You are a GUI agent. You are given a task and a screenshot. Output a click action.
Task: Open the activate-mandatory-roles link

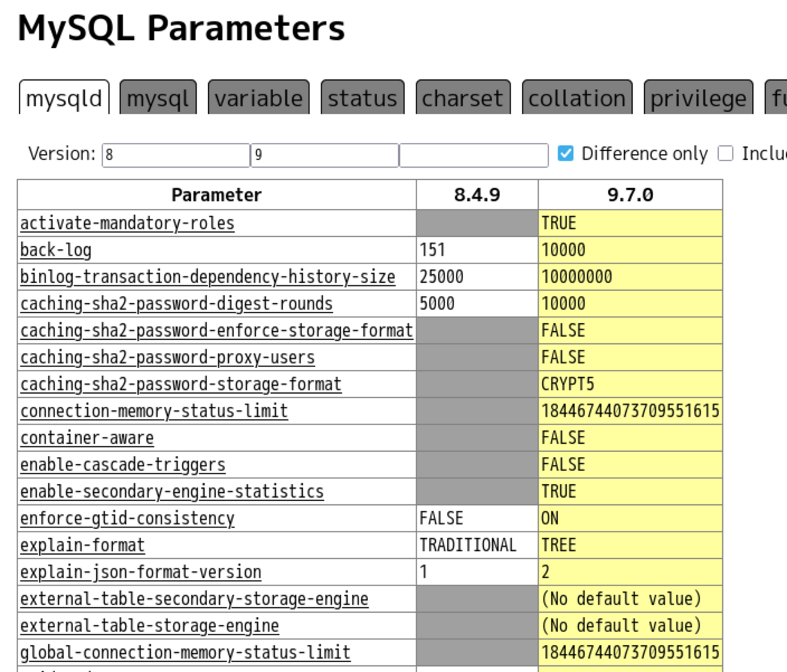(127, 223)
